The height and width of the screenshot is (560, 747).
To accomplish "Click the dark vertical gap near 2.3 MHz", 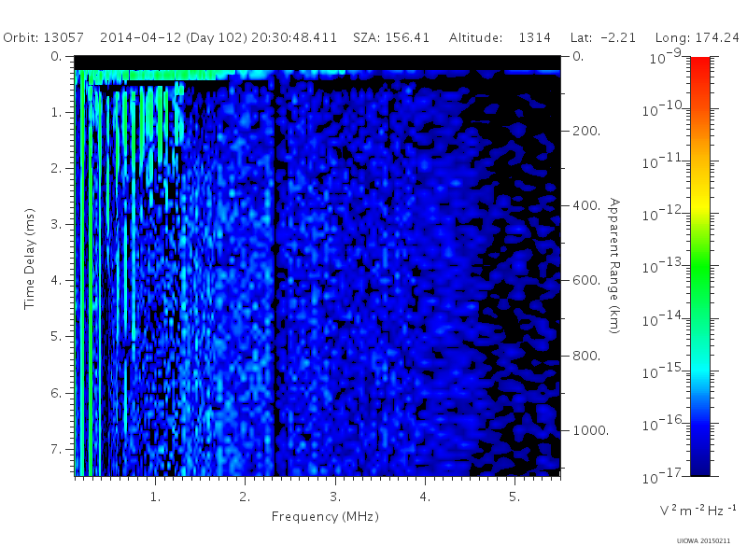I will 275,276.
